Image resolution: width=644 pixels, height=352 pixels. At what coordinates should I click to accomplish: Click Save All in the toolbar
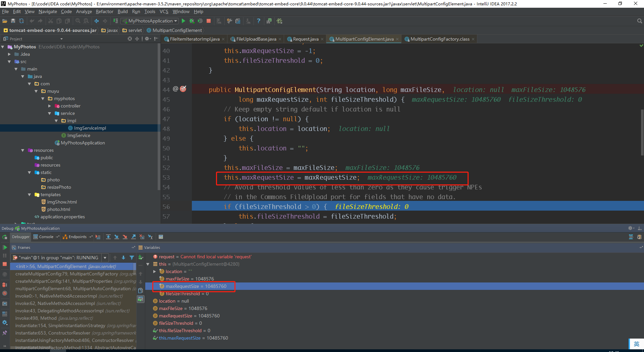pos(13,21)
